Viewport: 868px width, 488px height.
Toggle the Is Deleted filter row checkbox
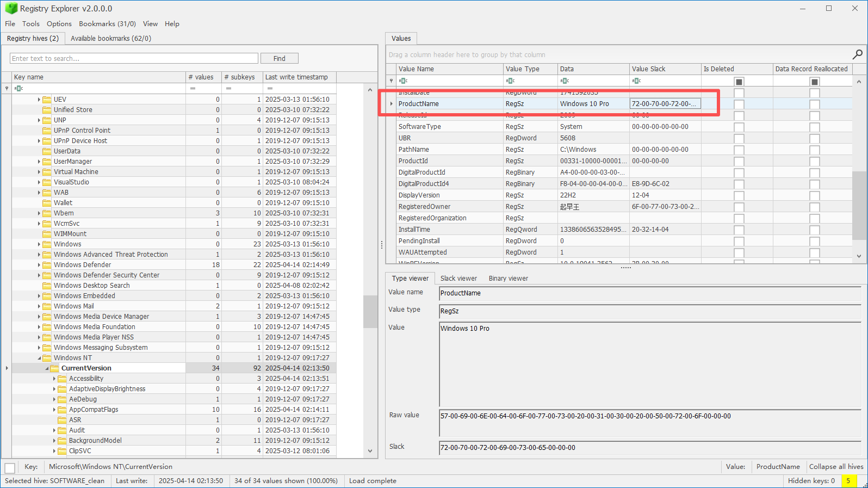coord(739,82)
